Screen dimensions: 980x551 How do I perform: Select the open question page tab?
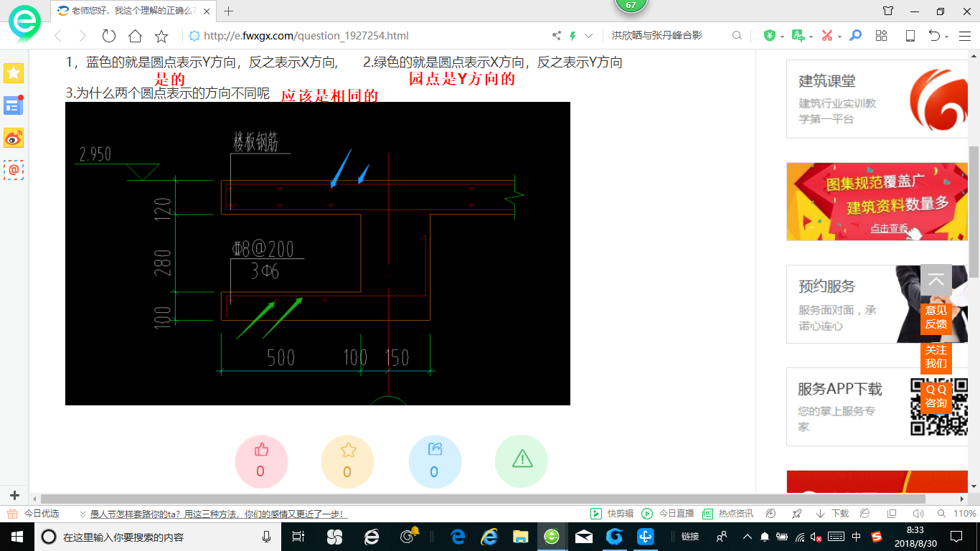[133, 11]
